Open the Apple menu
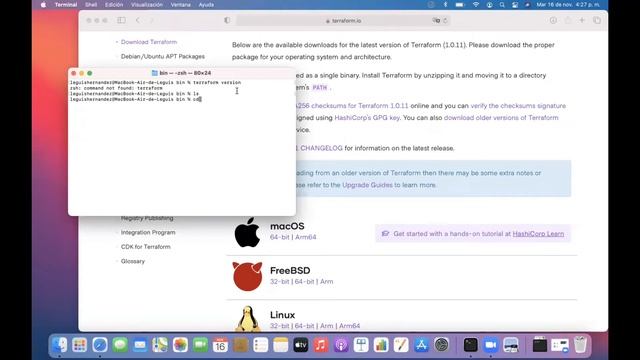 click(x=43, y=5)
